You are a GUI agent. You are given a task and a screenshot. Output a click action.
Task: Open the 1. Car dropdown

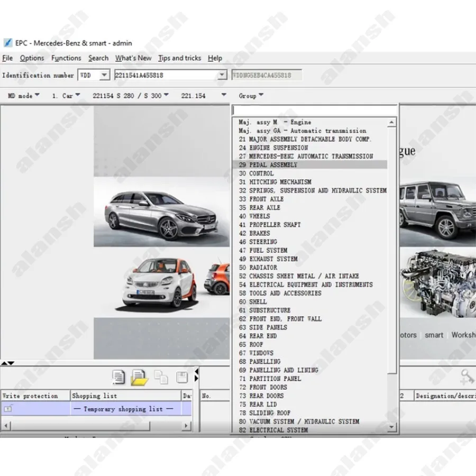(66, 96)
